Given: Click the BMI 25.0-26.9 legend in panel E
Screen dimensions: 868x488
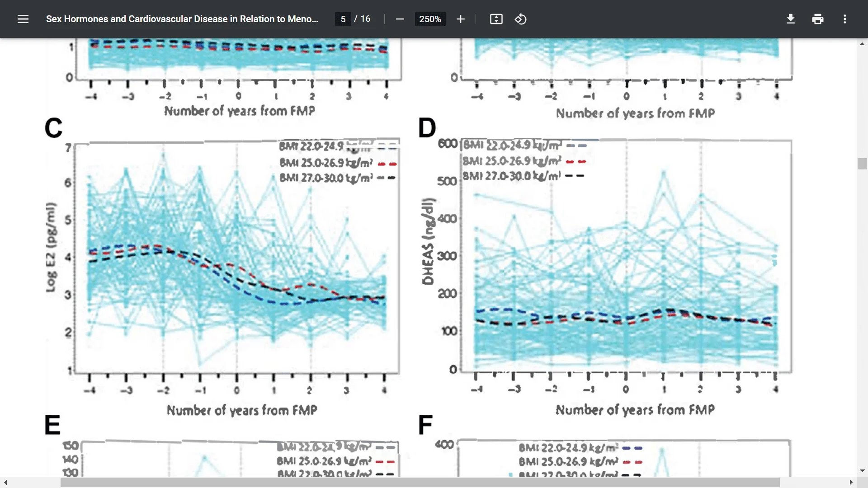Looking at the screenshot, I should pos(335,461).
